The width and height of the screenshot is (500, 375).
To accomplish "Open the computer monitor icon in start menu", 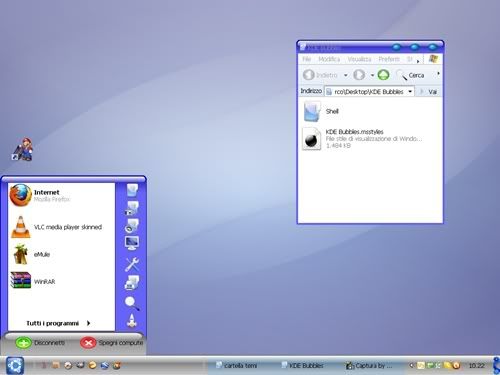I will point(132,243).
